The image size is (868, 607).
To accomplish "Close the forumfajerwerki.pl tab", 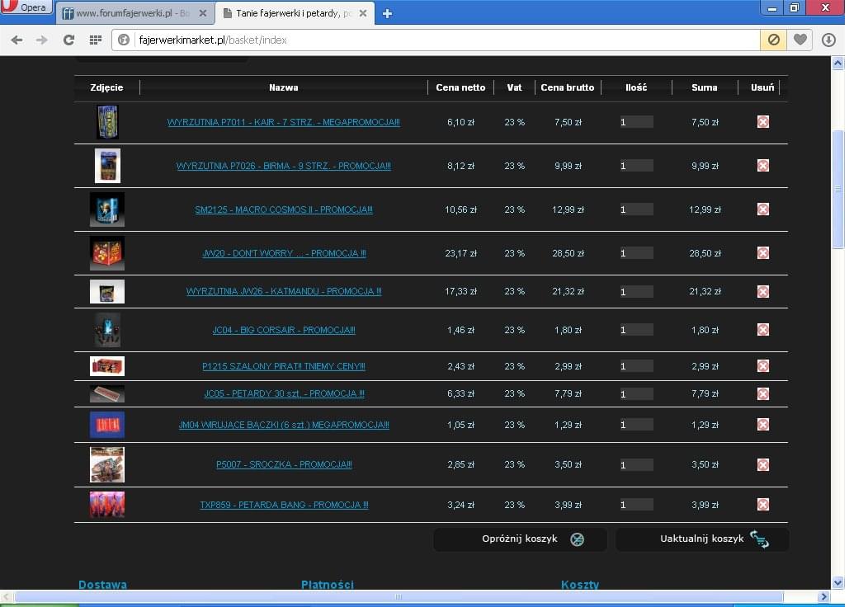I will click(203, 13).
